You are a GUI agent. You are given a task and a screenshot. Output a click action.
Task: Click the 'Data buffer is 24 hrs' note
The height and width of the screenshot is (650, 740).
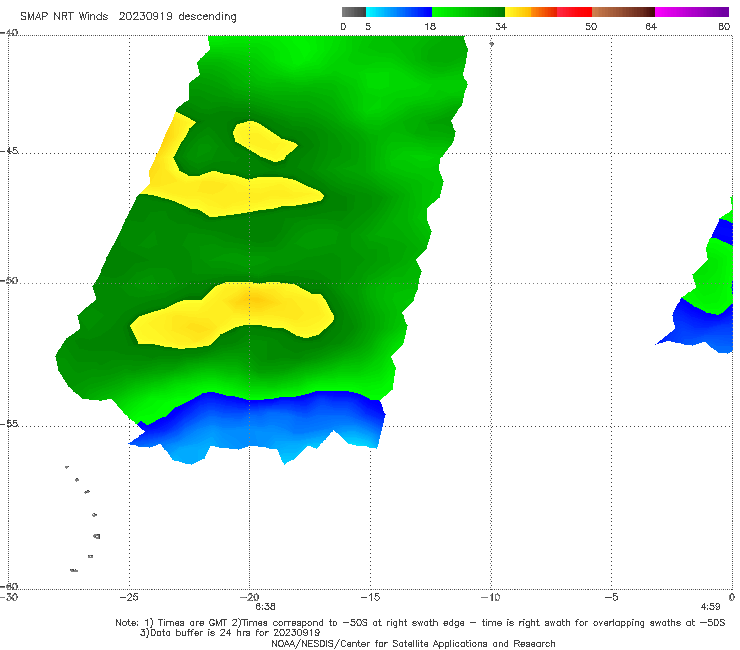point(230,633)
